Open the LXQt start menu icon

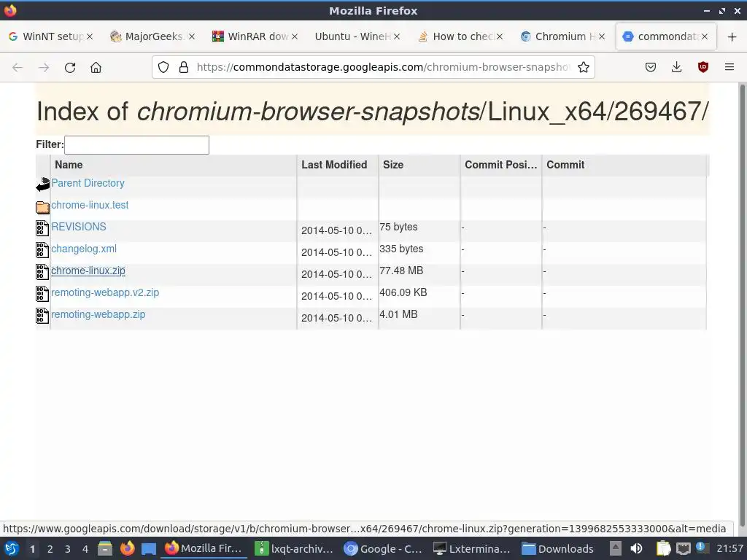11,548
